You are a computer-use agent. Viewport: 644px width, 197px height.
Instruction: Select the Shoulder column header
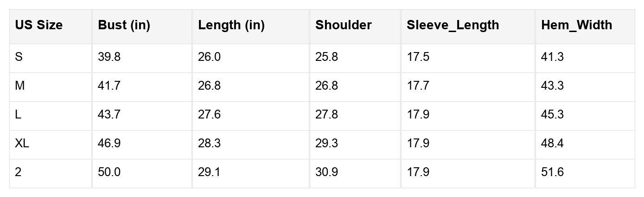tap(344, 25)
